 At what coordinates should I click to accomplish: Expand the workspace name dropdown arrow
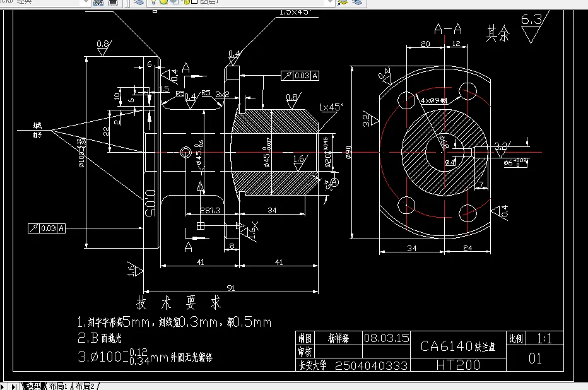(x=86, y=3)
